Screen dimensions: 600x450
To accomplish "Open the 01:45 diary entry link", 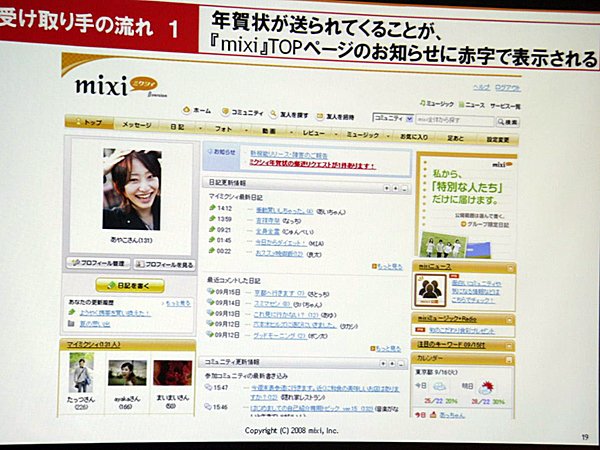I will coord(280,242).
